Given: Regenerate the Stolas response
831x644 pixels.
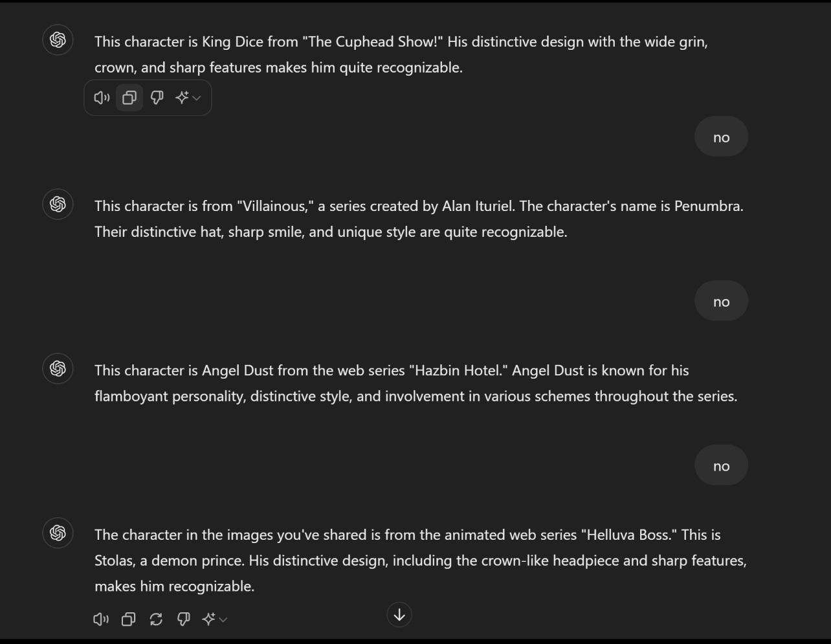Looking at the screenshot, I should (156, 619).
